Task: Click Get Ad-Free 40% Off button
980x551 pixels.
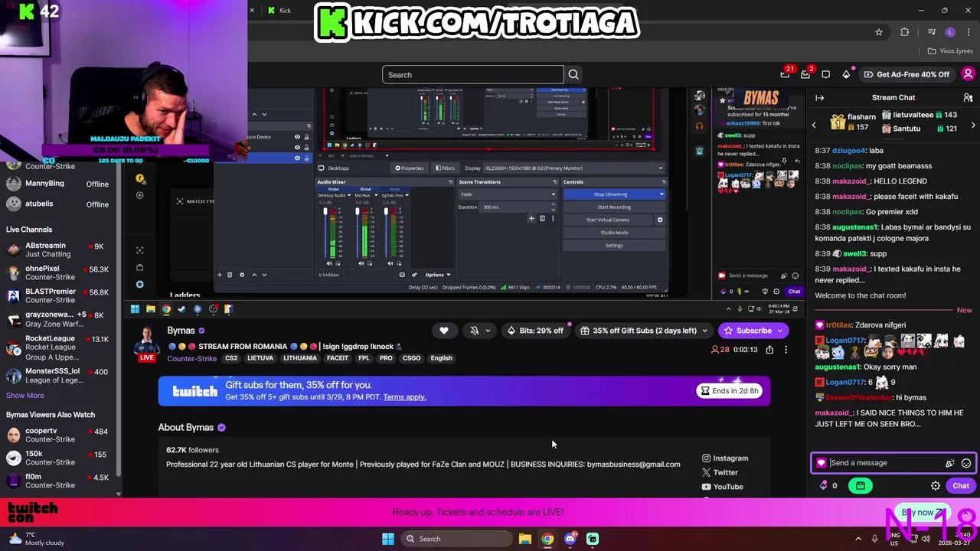Action: click(x=906, y=74)
